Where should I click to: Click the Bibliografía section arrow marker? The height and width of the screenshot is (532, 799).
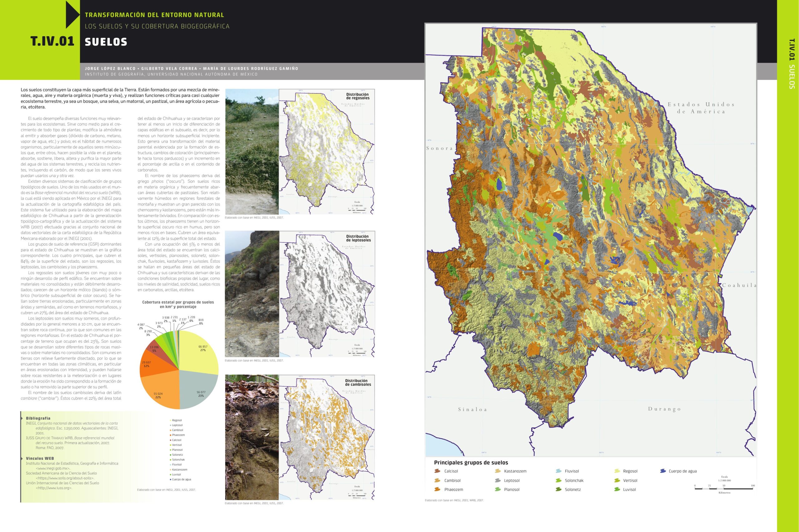22,418
